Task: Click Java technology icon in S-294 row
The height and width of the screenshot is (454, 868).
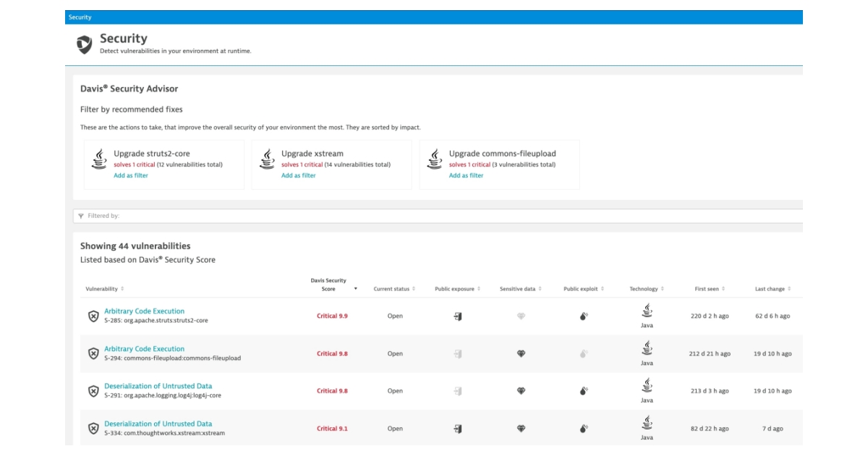Action: [x=647, y=348]
